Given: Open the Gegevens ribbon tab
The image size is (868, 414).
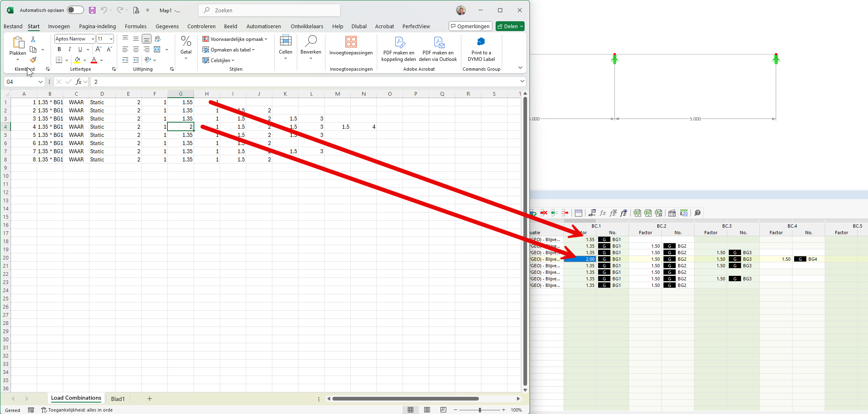Looking at the screenshot, I should (167, 26).
